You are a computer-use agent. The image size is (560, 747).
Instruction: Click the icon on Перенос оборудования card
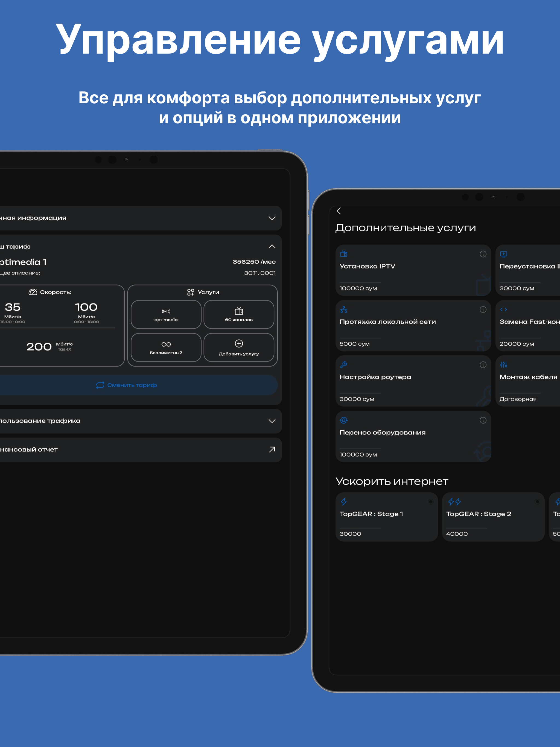click(x=343, y=420)
